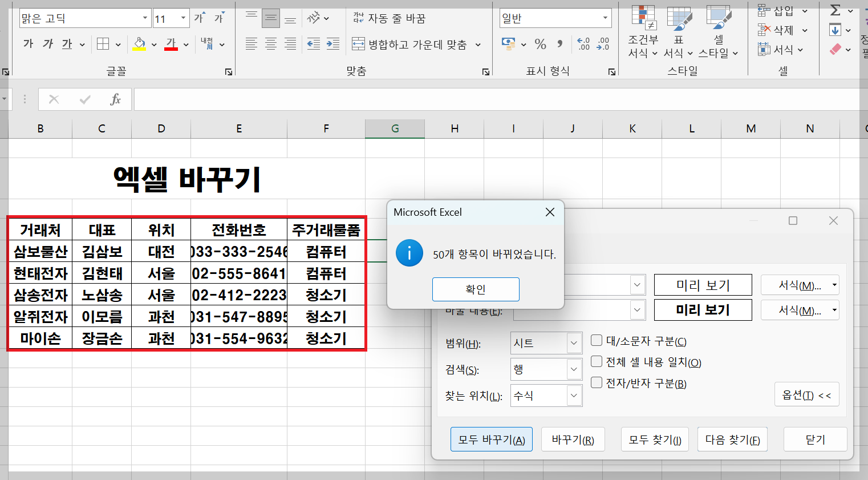Screen dimensions: 868x480
Task: Click the fill down icon
Action: 835,30
